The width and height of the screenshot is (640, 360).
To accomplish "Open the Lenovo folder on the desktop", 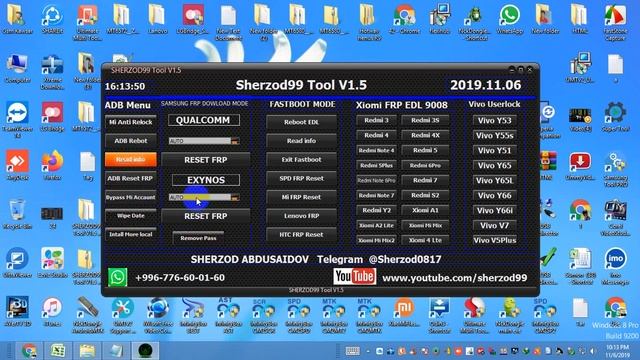I will tap(158, 19).
